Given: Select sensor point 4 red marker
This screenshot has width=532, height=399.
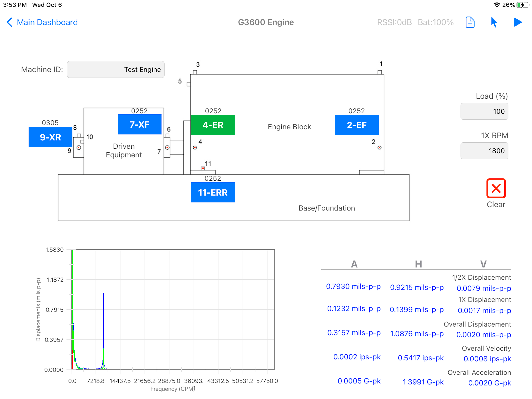Looking at the screenshot, I should 195,147.
